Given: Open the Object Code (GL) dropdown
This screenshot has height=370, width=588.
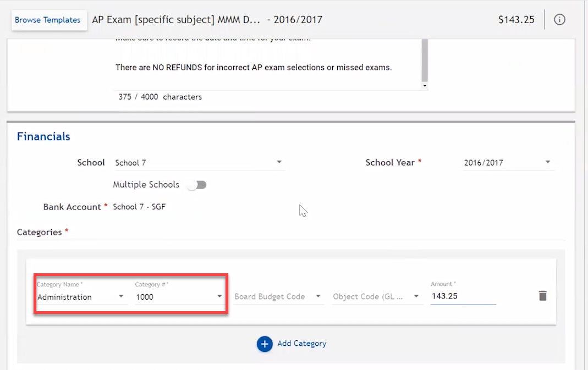Looking at the screenshot, I should coord(376,296).
